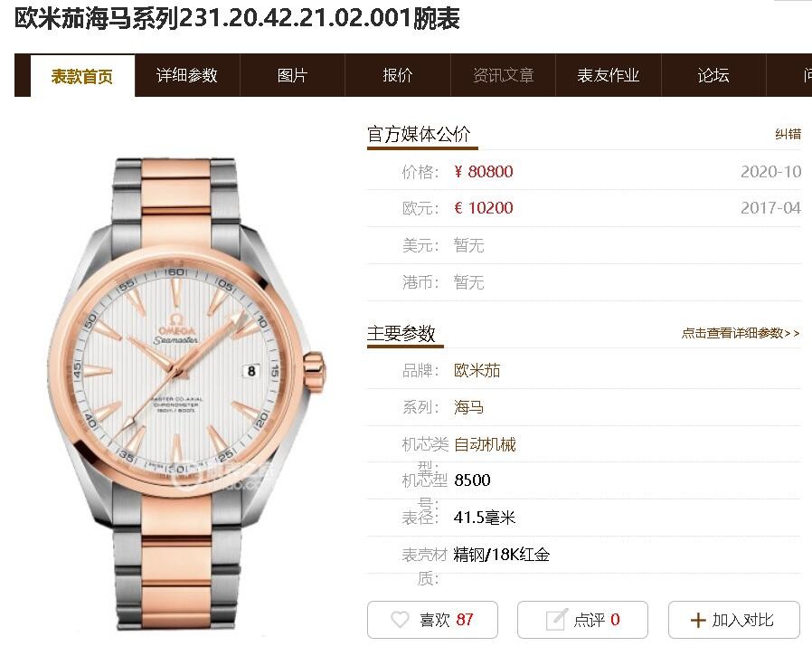Open the 表款首页 tab
This screenshot has width=812, height=656.
click(x=82, y=76)
